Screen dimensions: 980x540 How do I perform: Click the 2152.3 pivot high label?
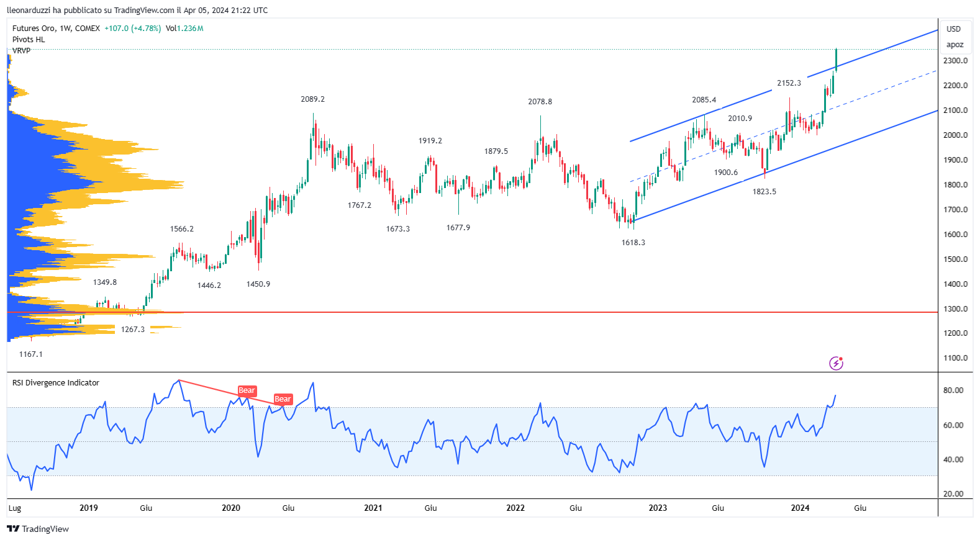[x=789, y=83]
